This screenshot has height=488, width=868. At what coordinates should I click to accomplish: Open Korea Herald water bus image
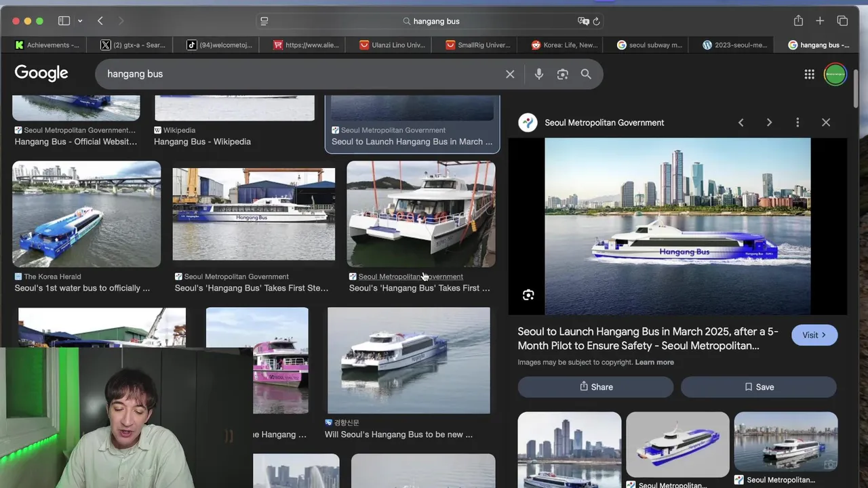pyautogui.click(x=87, y=214)
